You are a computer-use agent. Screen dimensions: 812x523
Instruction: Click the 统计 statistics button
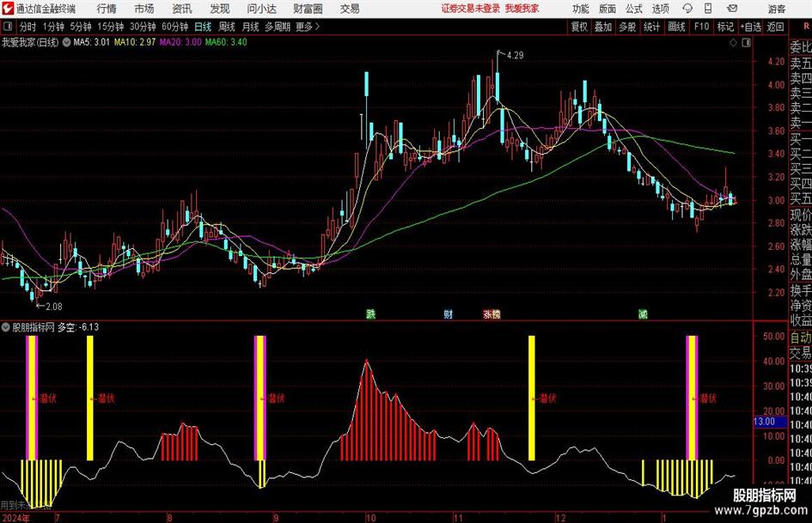(x=651, y=27)
